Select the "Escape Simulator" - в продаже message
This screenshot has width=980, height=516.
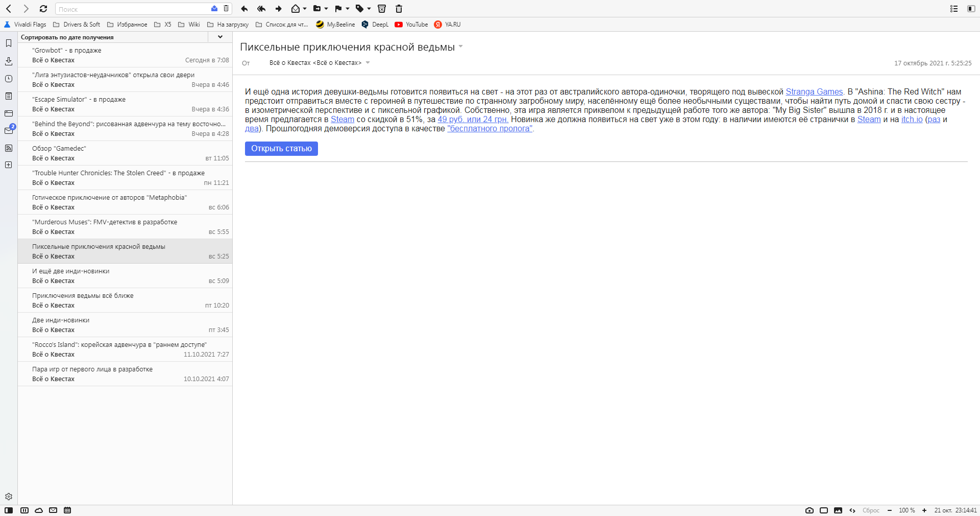point(125,104)
